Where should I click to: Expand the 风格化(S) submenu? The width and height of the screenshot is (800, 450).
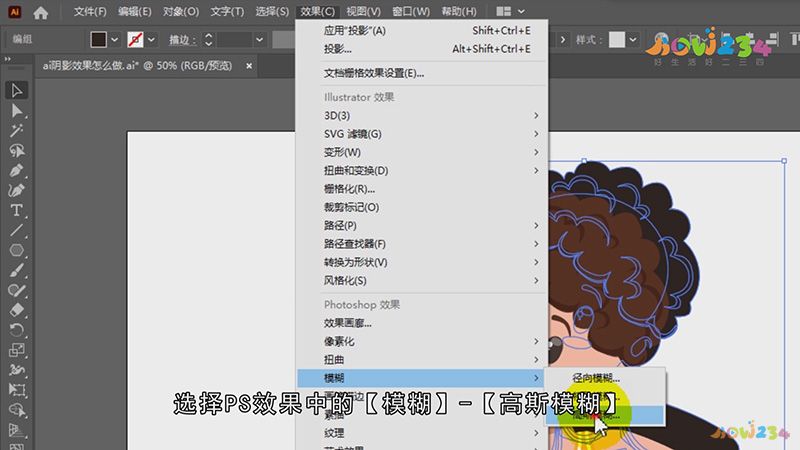[x=422, y=281]
